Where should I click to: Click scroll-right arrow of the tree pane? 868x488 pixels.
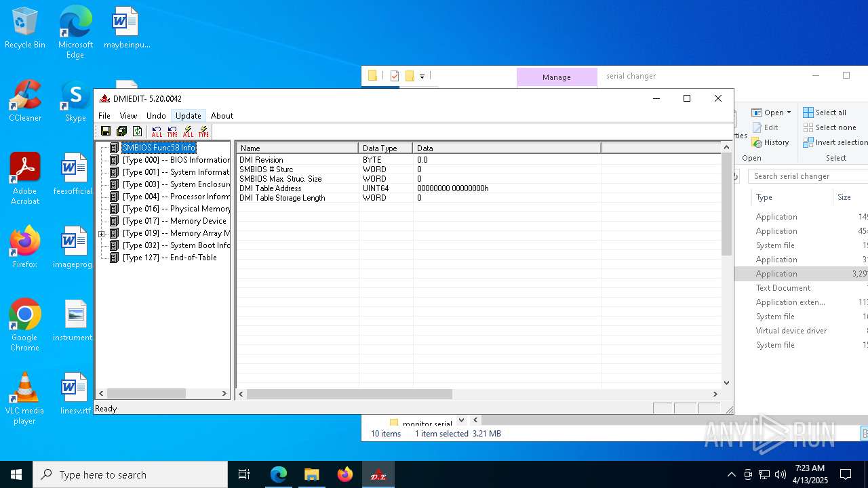tap(224, 393)
